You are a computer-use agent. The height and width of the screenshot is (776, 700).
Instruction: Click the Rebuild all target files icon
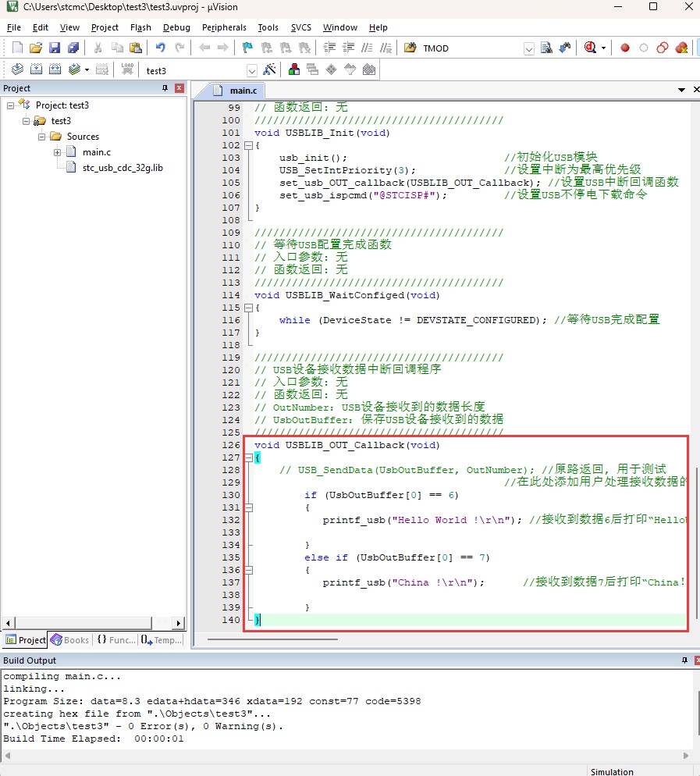click(x=55, y=69)
